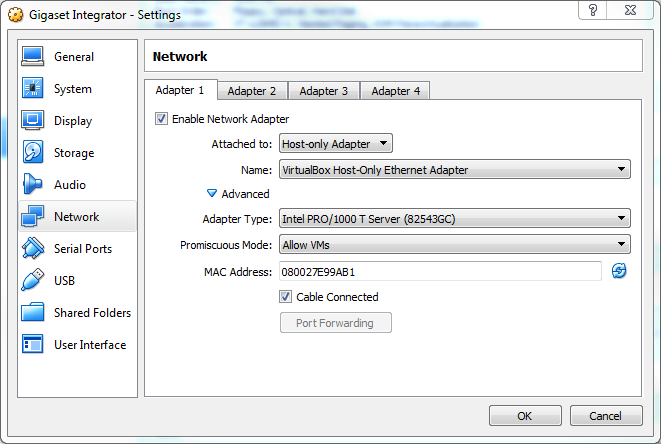Select the Storage label in sidebar
This screenshot has width=661, height=444.
point(74,153)
